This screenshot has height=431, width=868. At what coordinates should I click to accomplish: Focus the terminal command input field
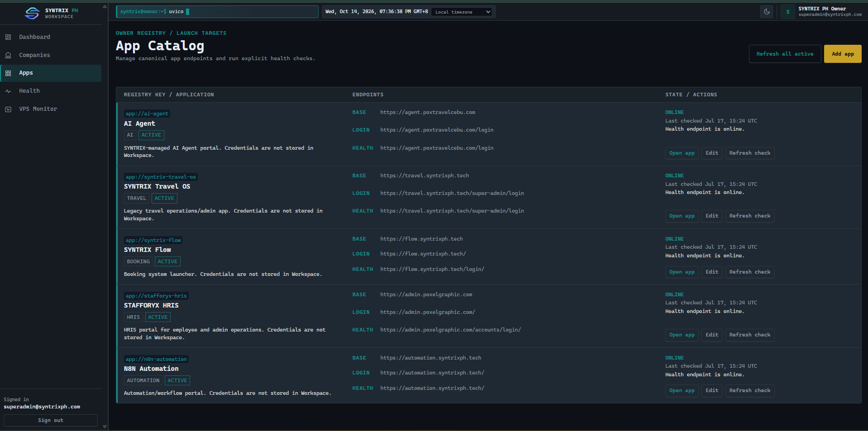pyautogui.click(x=217, y=12)
